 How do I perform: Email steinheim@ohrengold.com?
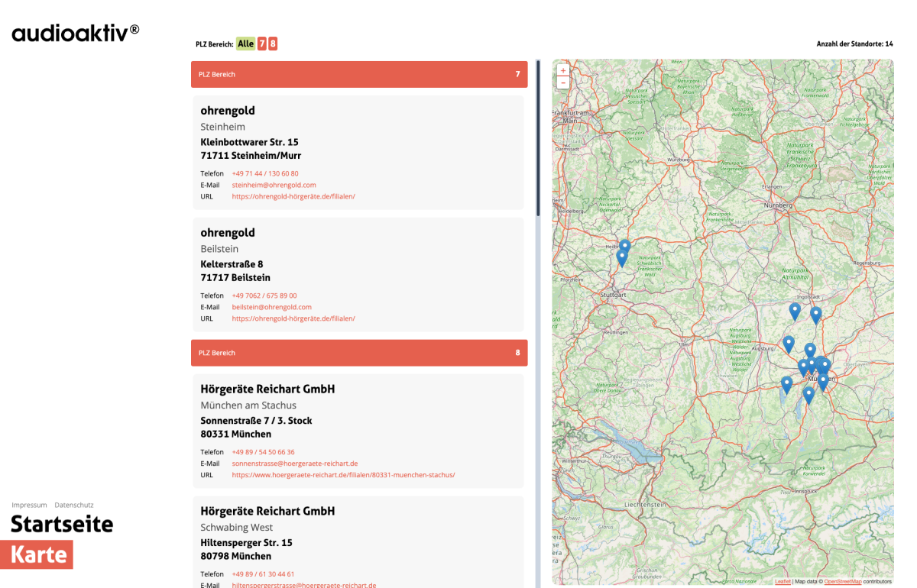(x=274, y=185)
